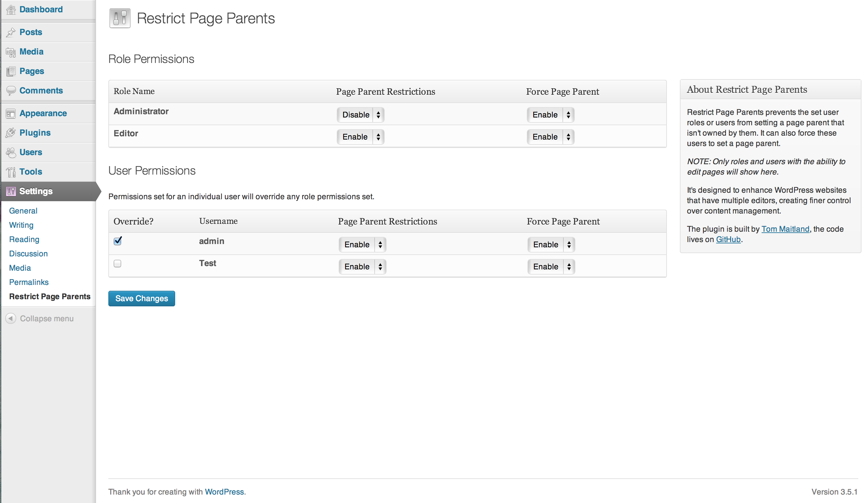Image resolution: width=868 pixels, height=503 pixels.
Task: Open the Comments menu item
Action: click(41, 91)
